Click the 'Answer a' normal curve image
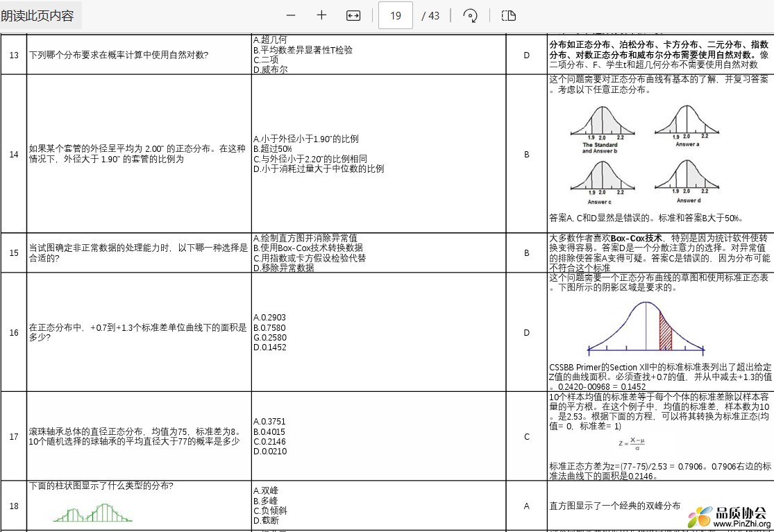 [x=687, y=126]
